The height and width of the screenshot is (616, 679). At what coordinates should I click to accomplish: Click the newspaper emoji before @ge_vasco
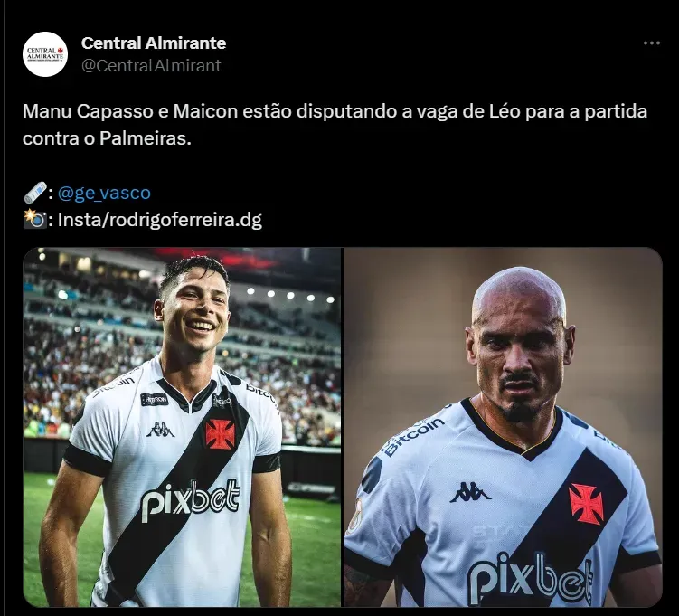click(x=34, y=193)
